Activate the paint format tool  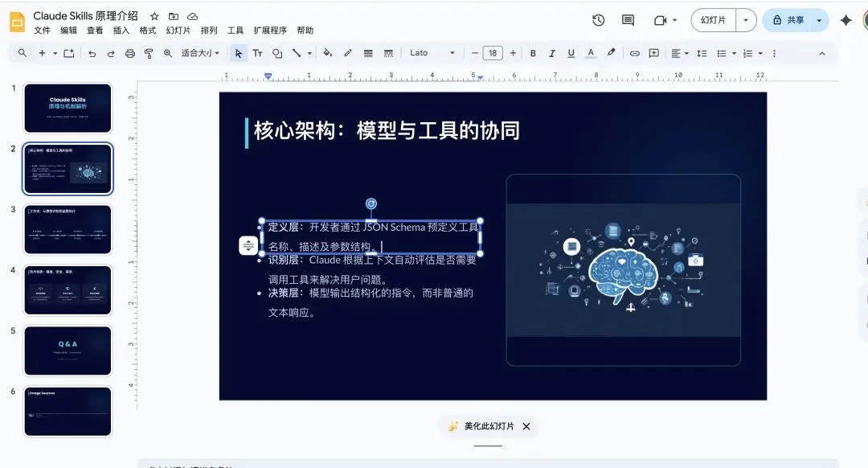(x=149, y=53)
